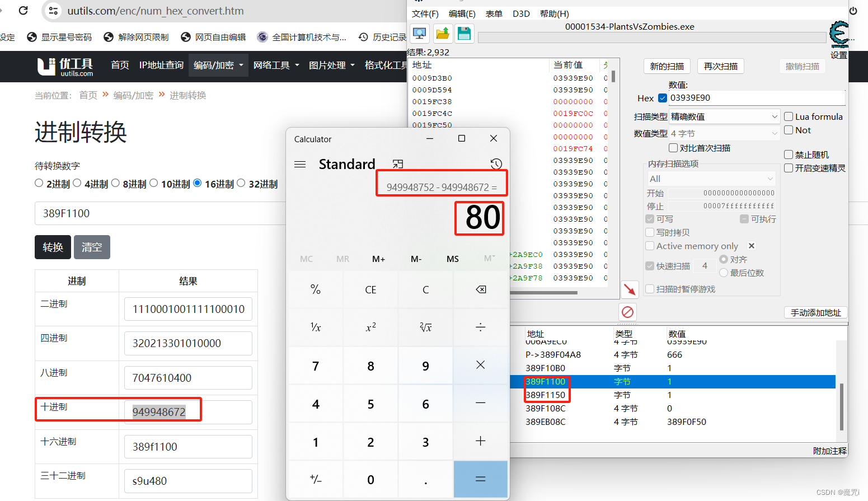
Task: Open 帮助(H) menu
Action: tap(555, 13)
